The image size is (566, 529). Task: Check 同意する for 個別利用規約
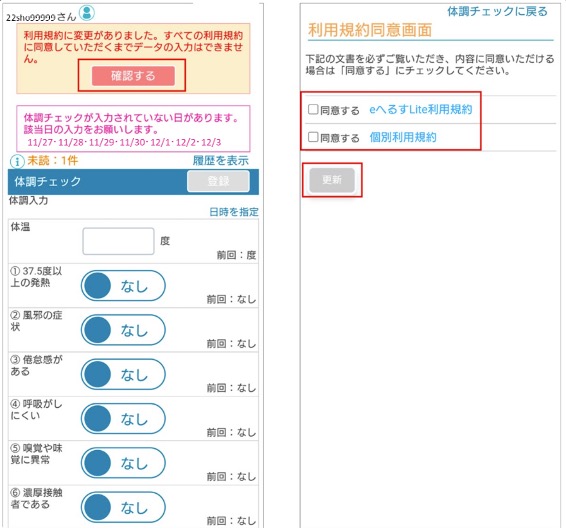click(x=313, y=137)
